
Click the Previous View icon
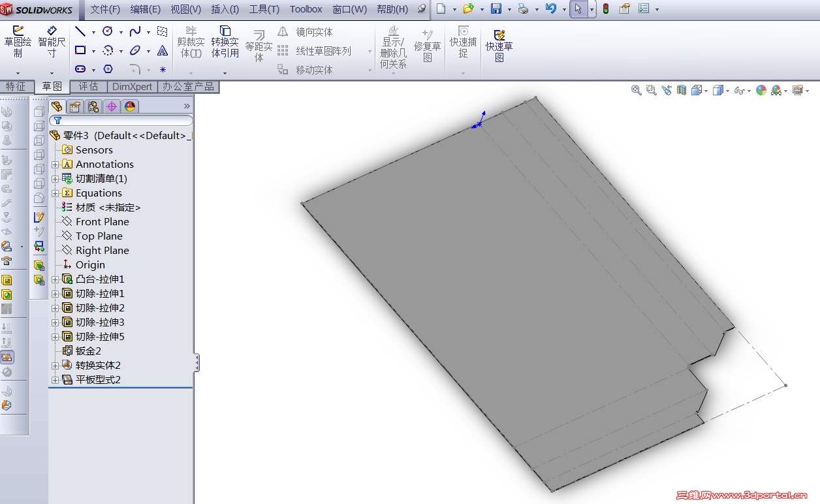pos(666,91)
